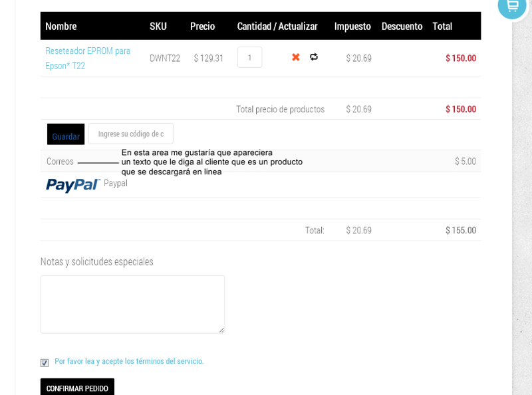
Task: Click the Descuento column header
Action: coord(402,26)
